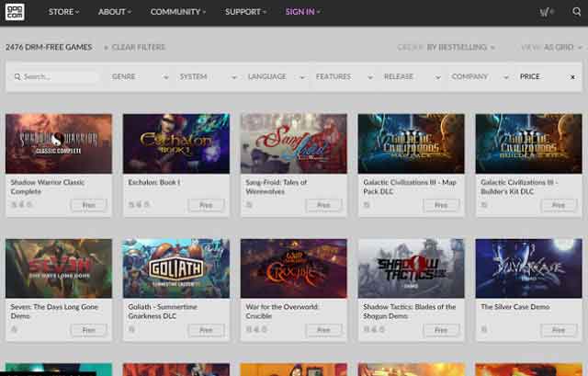Click Free button for Galactic Civilizations Map Pack
Screen dimensions: 588x376
click(x=441, y=205)
